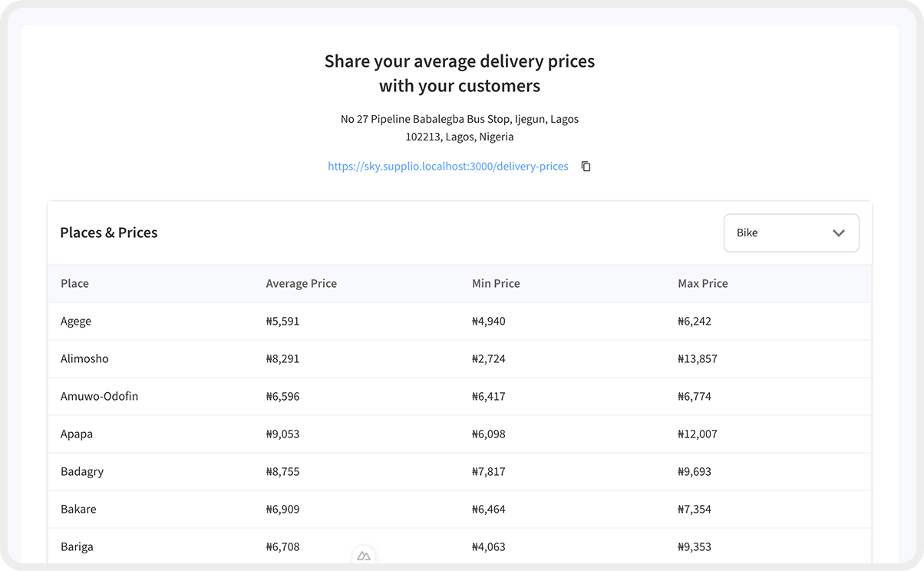
Task: Click the Average Price column header
Action: 301,283
